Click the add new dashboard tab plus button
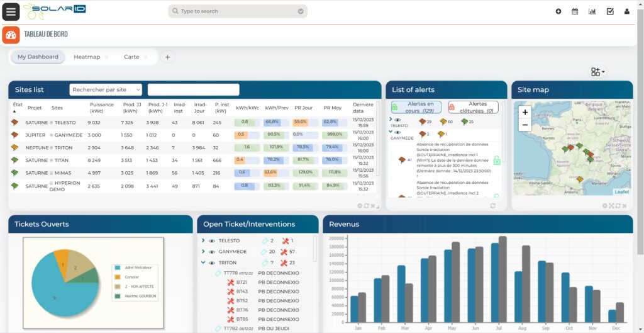The width and height of the screenshot is (644, 333). (x=167, y=57)
